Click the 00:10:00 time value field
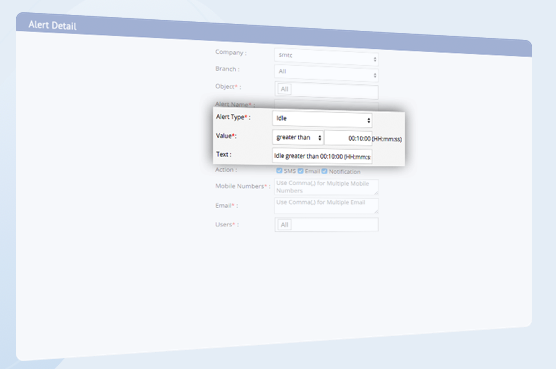Image resolution: width=556 pixels, height=369 pixels. pyautogui.click(x=348, y=138)
